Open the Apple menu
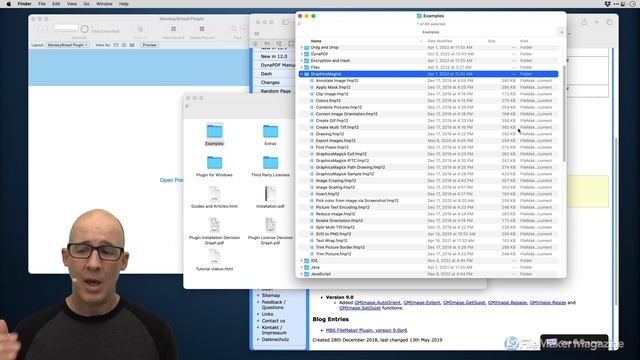640x360 pixels. (x=9, y=4)
